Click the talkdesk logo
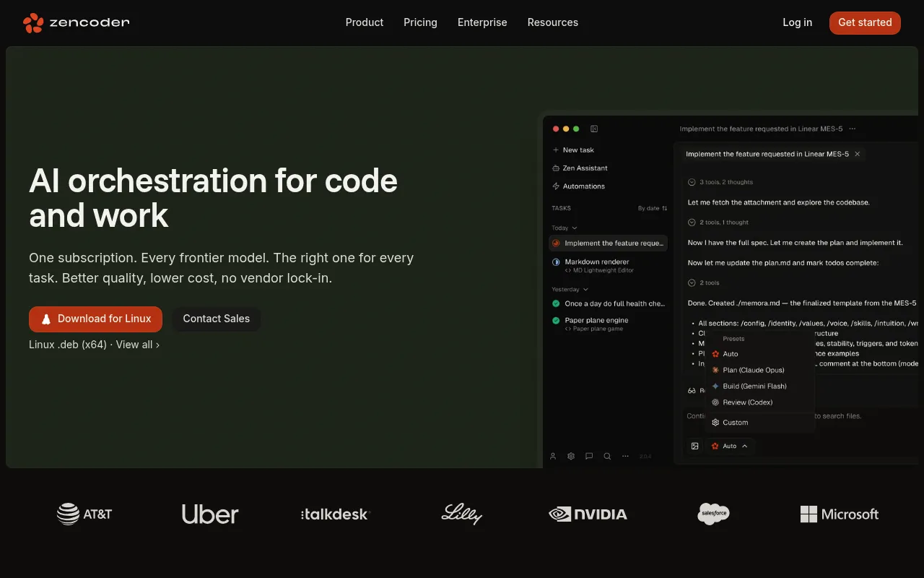The width and height of the screenshot is (924, 578). (x=335, y=514)
